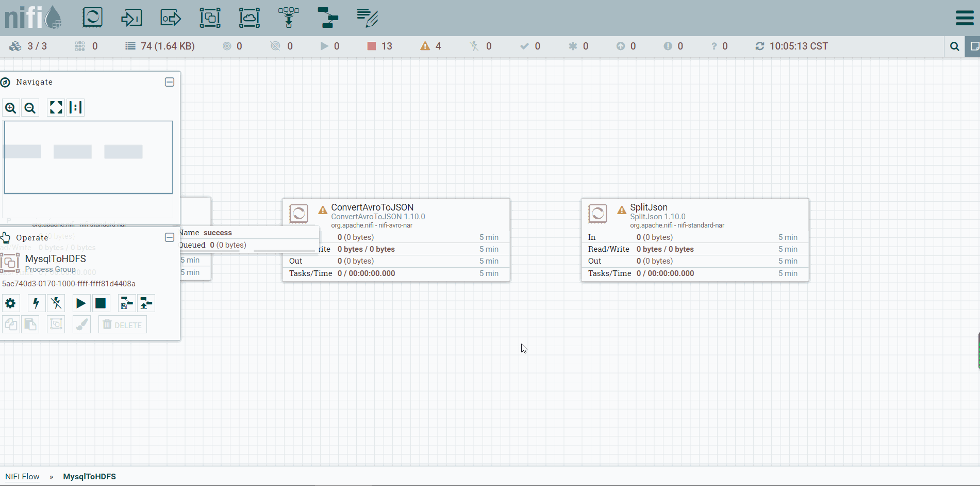Open the MysqlToHDFS configuration gear

[x=10, y=303]
